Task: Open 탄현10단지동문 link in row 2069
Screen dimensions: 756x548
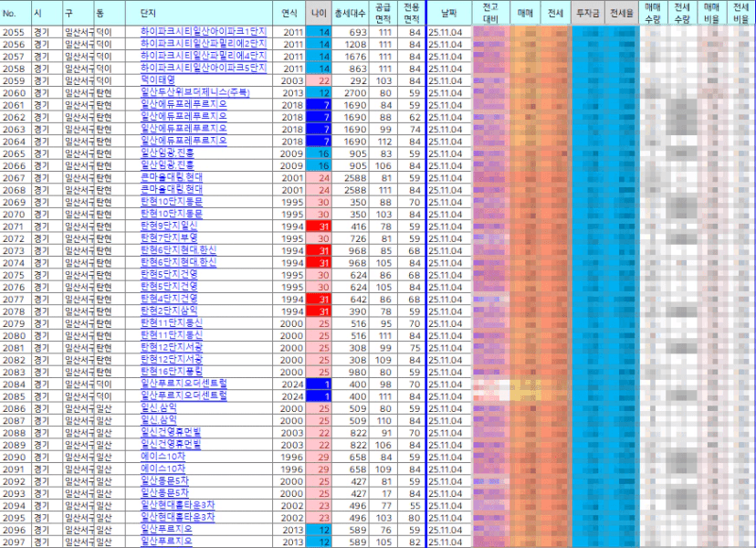Action: pyautogui.click(x=172, y=202)
